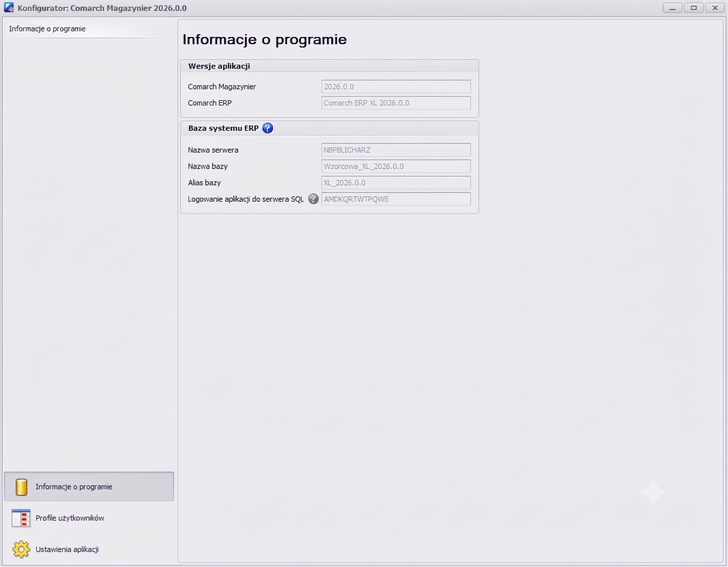Open Ustawienia aplikacji section

click(89, 549)
